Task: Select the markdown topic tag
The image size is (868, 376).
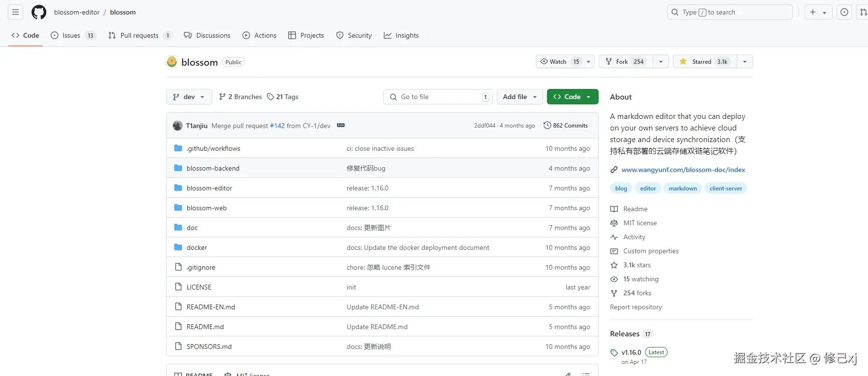Action: [x=683, y=188]
